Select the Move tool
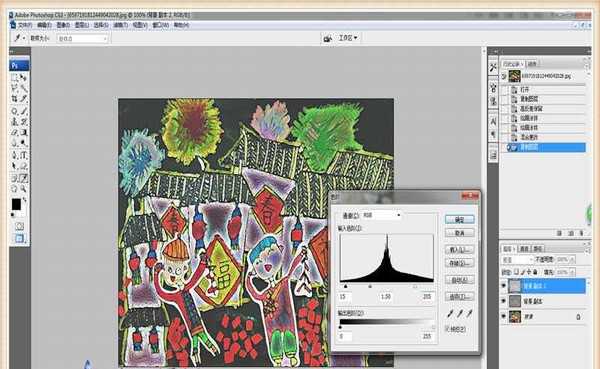Viewport: 600px width, 369px height. tap(23, 78)
